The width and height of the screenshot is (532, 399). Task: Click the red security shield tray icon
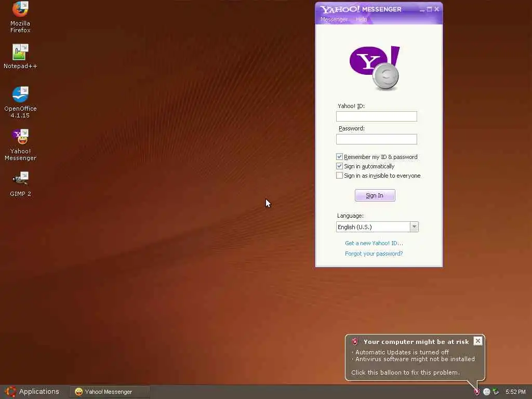477,392
